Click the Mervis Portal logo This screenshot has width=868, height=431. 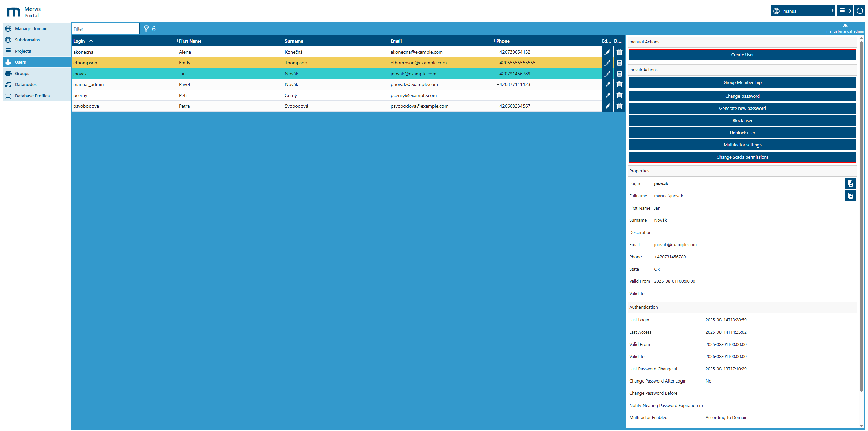tap(24, 12)
